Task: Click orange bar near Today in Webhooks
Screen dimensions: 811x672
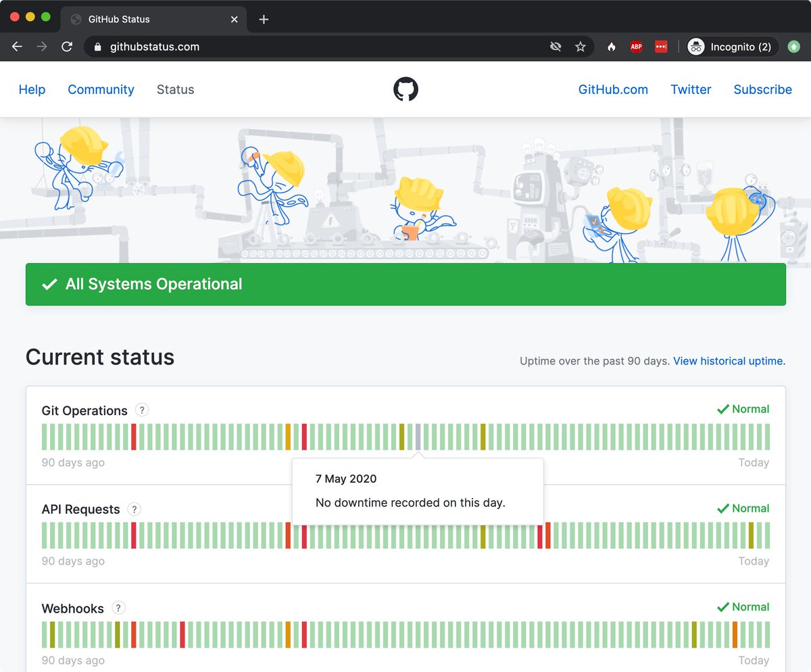Action: (735, 634)
